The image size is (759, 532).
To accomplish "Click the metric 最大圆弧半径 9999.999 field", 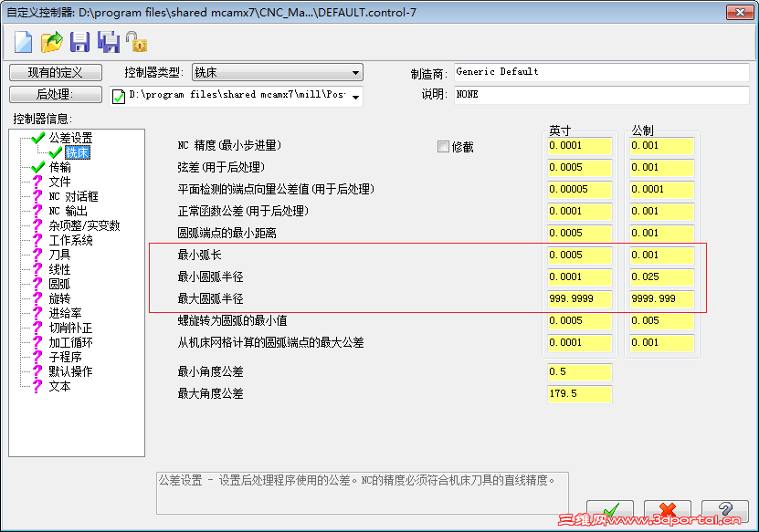I will point(661,299).
